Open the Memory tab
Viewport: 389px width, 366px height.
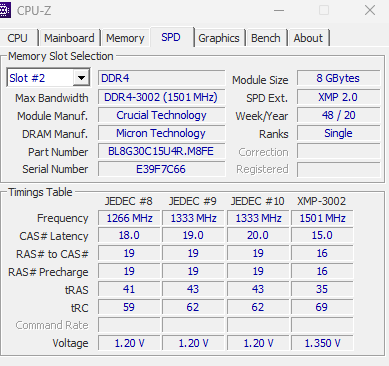click(125, 38)
